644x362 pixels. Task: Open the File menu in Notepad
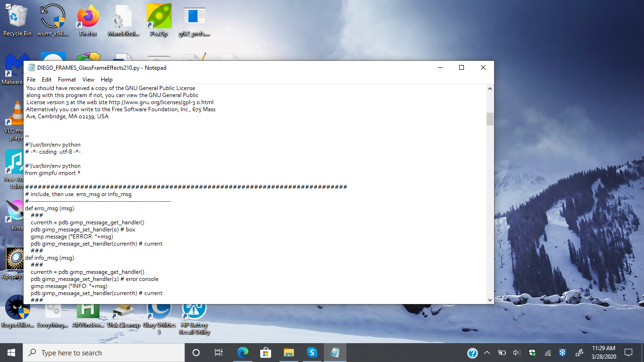pyautogui.click(x=31, y=80)
